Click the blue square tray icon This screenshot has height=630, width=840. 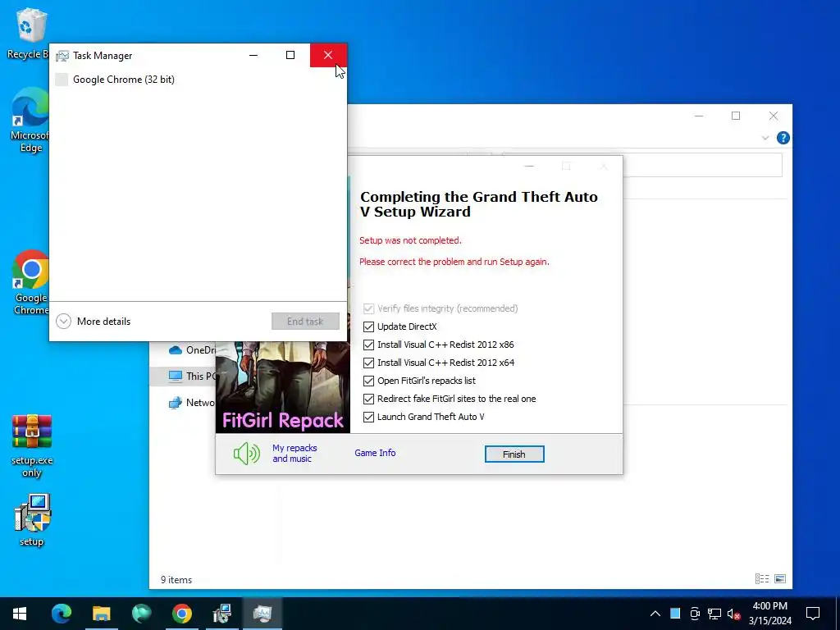[675, 614]
